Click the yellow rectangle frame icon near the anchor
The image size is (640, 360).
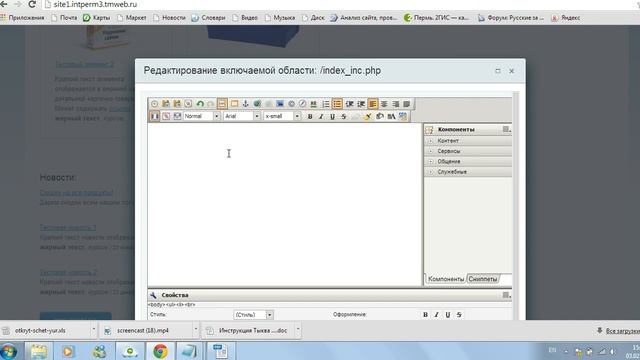coord(234,104)
